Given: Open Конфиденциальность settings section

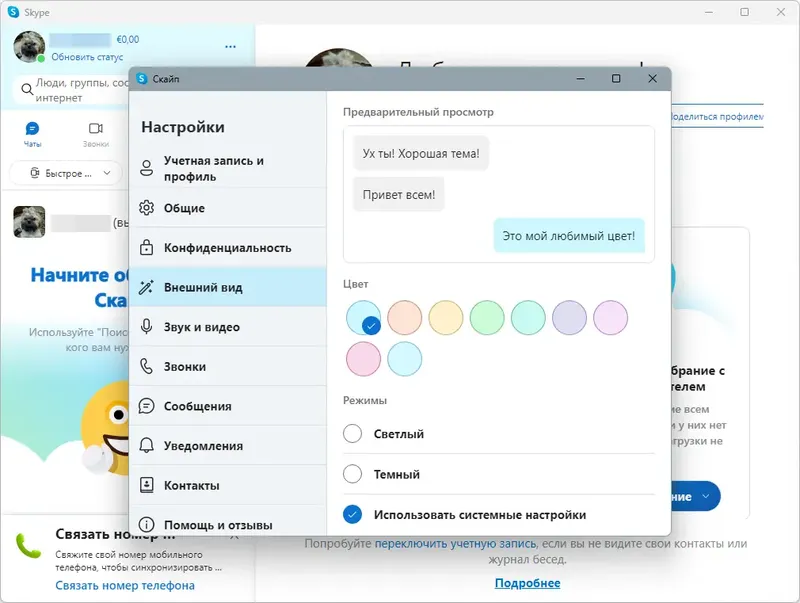Looking at the screenshot, I should (228, 247).
